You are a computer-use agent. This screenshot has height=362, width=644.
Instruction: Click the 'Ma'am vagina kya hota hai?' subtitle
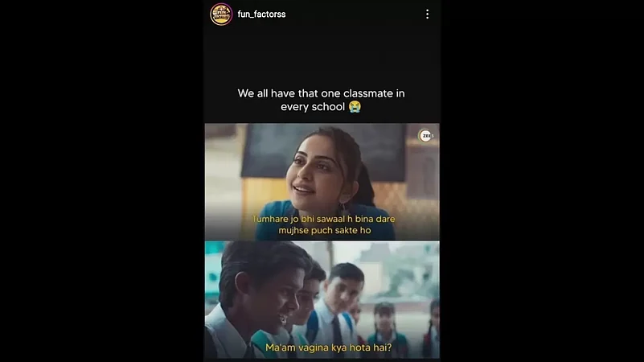[x=328, y=348]
